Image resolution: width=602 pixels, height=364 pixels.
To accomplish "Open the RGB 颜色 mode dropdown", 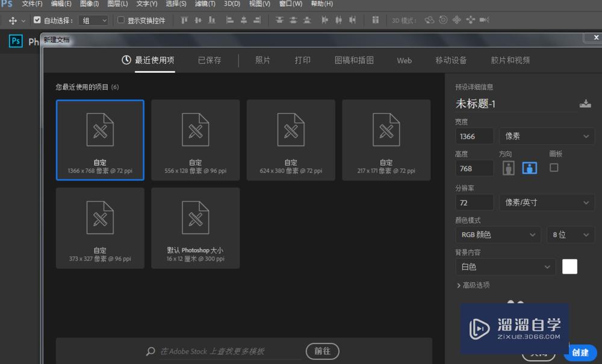I will pos(498,235).
